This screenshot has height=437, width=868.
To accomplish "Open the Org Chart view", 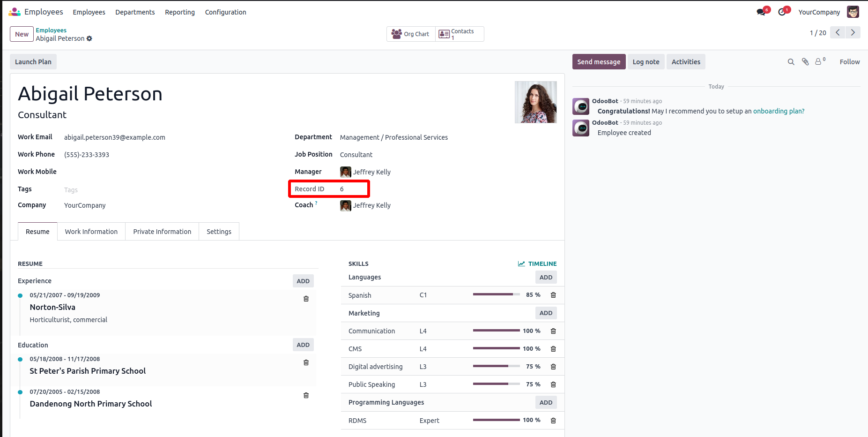I will (411, 34).
